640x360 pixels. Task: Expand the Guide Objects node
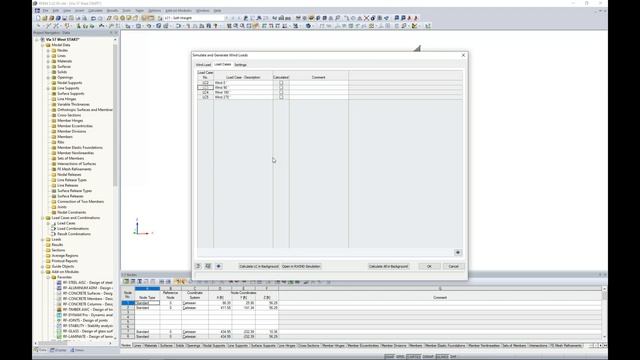43,267
